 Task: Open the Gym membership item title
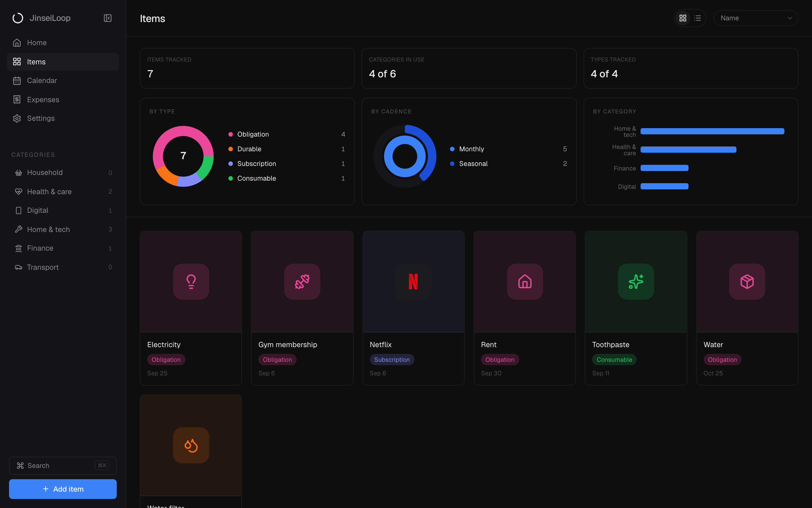point(288,345)
